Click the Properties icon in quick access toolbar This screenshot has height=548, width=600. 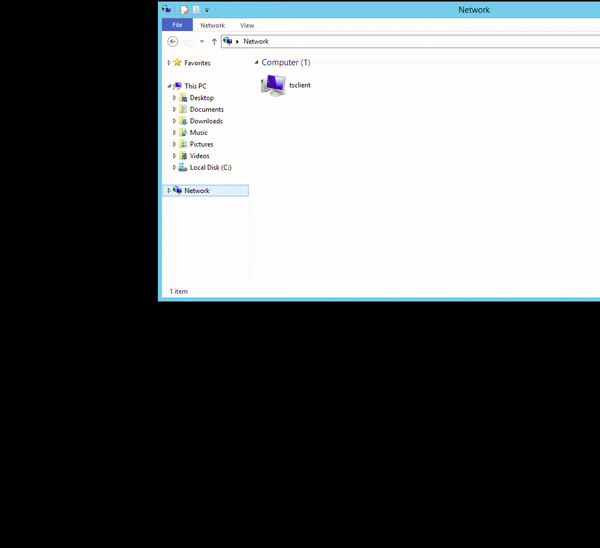tap(185, 10)
